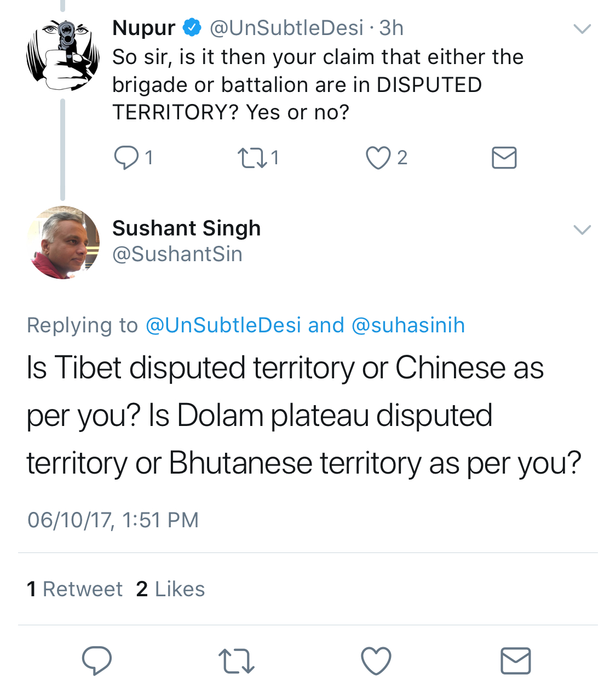Retweet Nupur's tweet

pos(252,158)
